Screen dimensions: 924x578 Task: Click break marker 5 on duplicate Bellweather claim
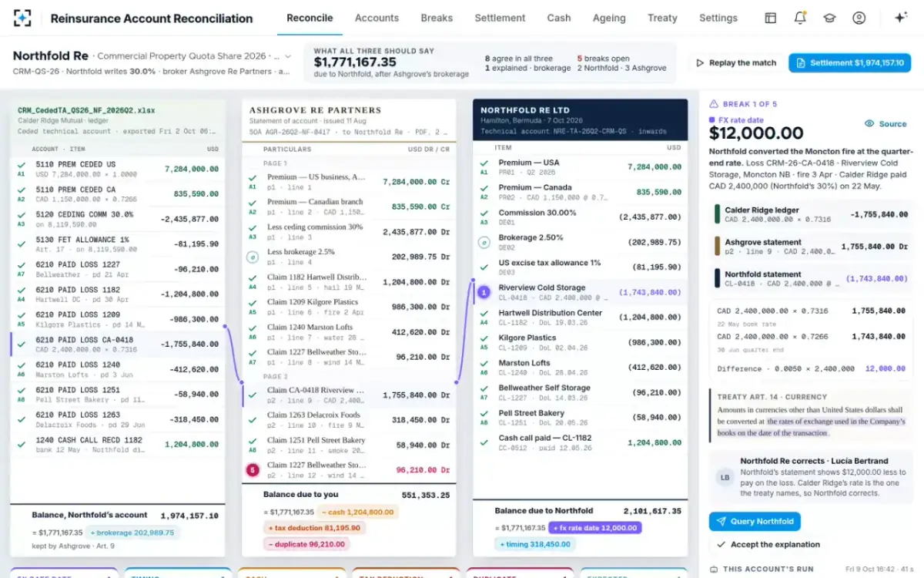(252, 469)
